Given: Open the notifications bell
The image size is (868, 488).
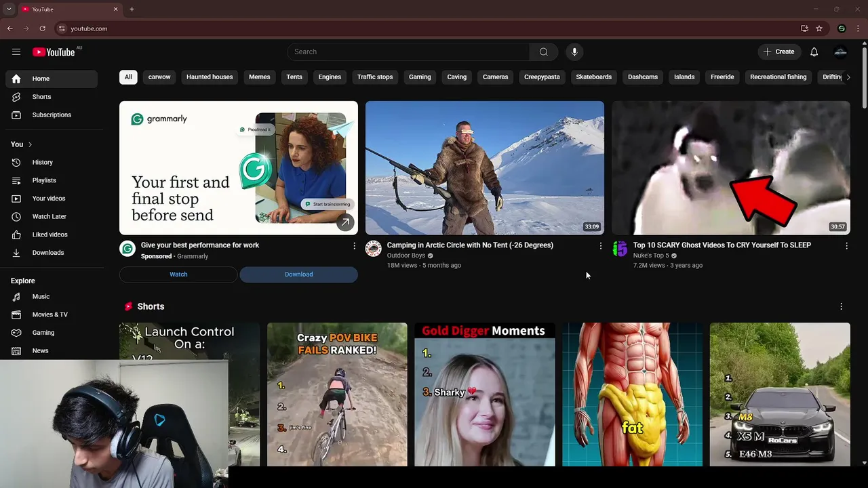Looking at the screenshot, I should tap(814, 52).
